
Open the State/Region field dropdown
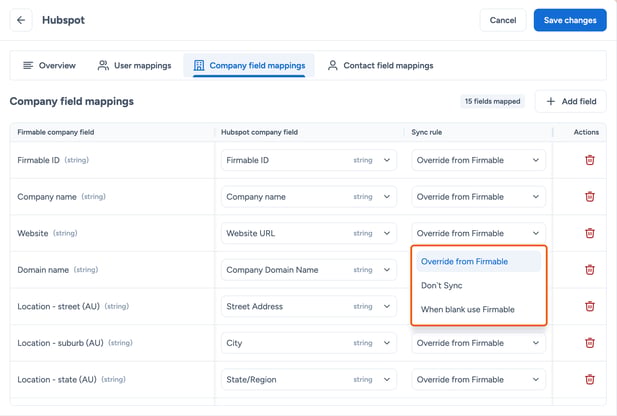(309, 380)
